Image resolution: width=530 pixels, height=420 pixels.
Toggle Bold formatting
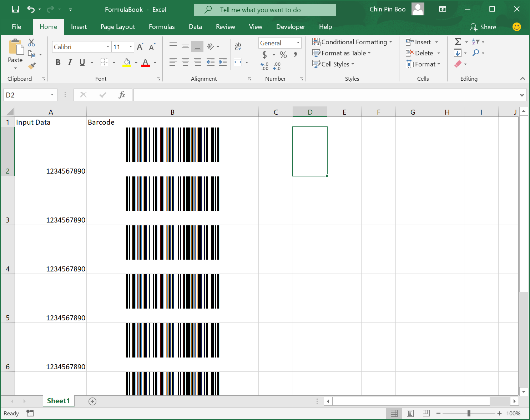(x=58, y=62)
